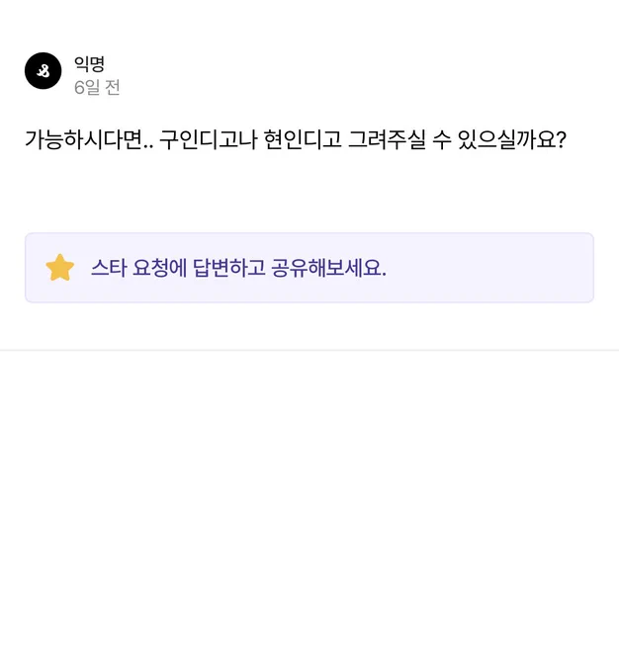619x672 pixels.
Task: Select the 스타 요청에 답변하고 공유해보세요 banner text
Action: [238, 268]
